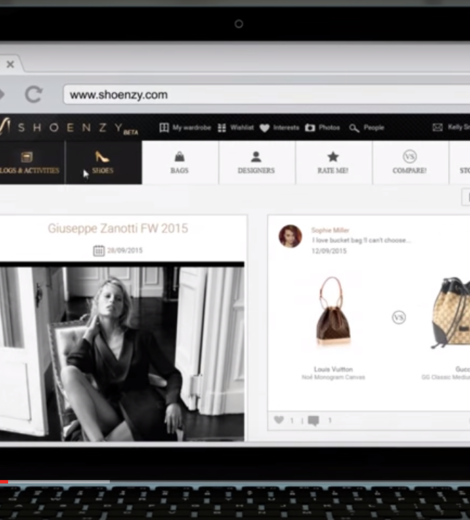Viewport: 470px width, 520px height.
Task: Click the calendar icon beside 28/09/2015
Action: (x=99, y=251)
